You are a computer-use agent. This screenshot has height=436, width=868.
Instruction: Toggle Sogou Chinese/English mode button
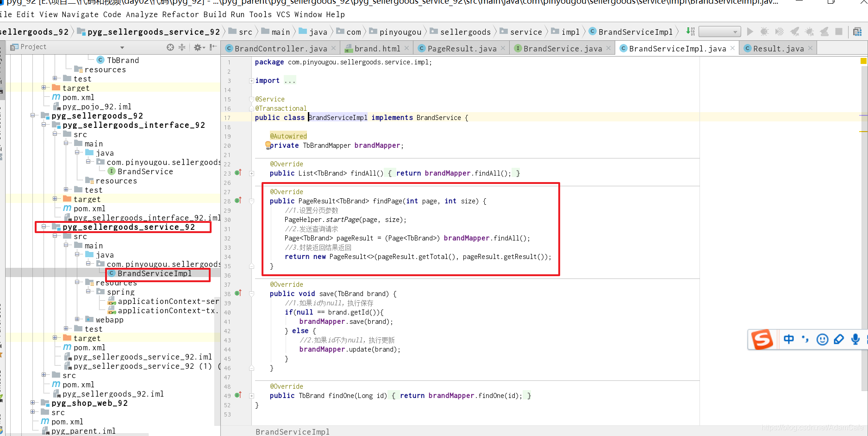[789, 340]
